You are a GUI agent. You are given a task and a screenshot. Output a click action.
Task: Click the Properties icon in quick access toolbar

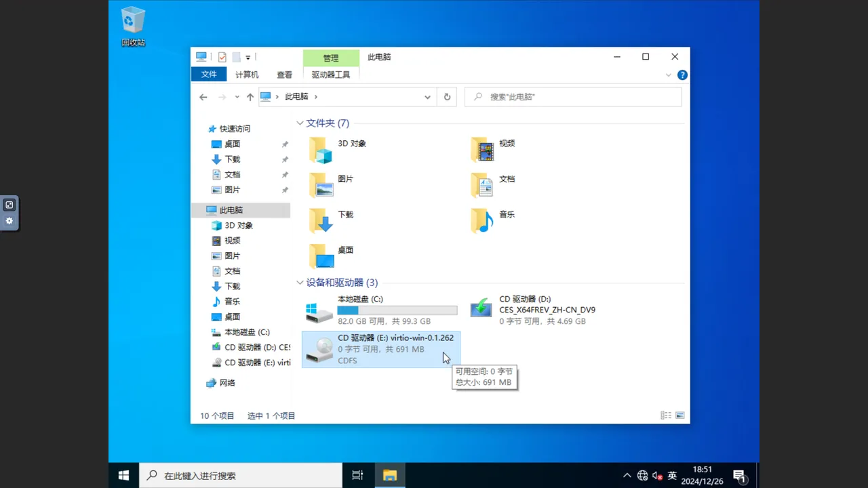click(222, 57)
